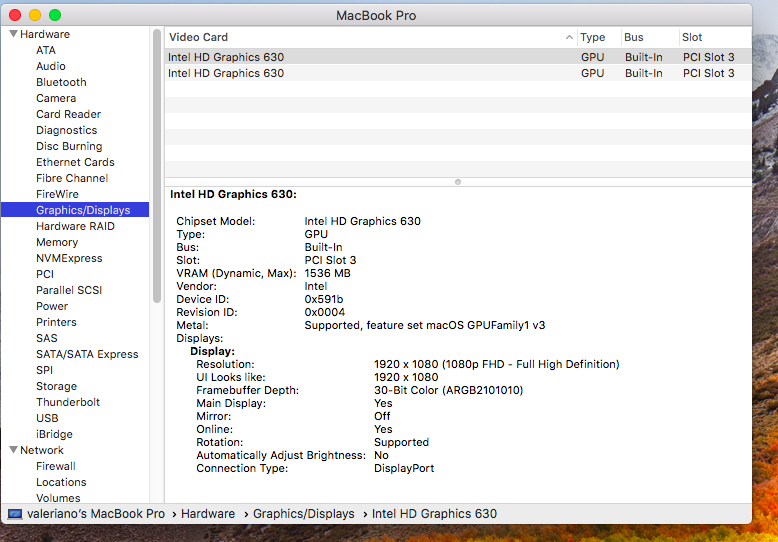Open Storage information
Viewport: 778px width, 542px height.
[x=56, y=386]
